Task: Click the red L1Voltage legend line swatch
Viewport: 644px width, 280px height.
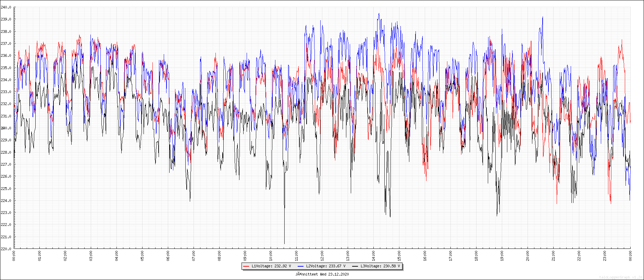Action: [x=246, y=266]
